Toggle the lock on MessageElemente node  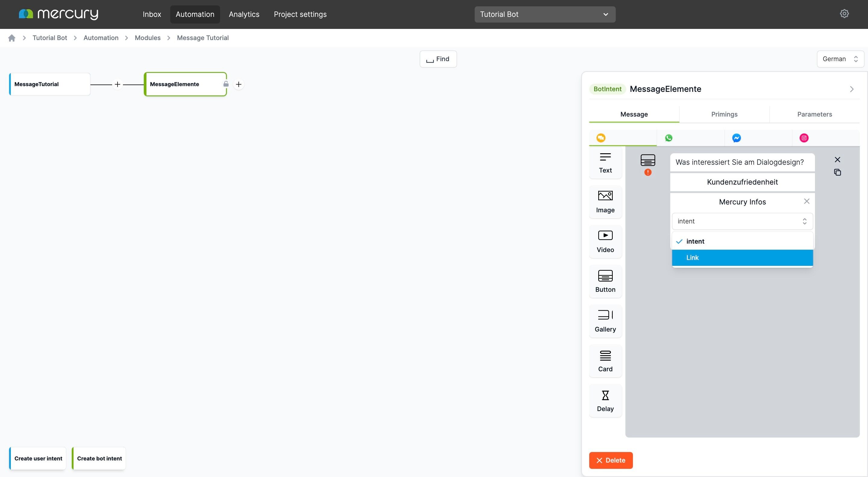pos(226,84)
